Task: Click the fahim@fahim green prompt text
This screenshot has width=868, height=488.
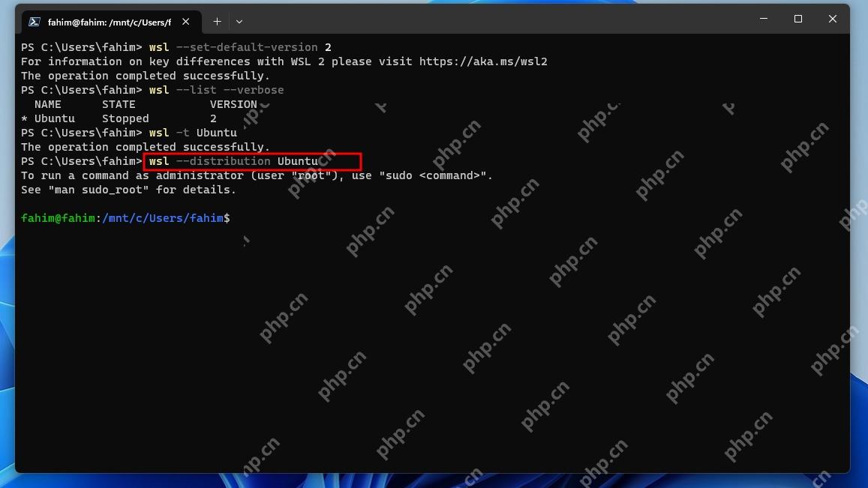Action: point(58,218)
